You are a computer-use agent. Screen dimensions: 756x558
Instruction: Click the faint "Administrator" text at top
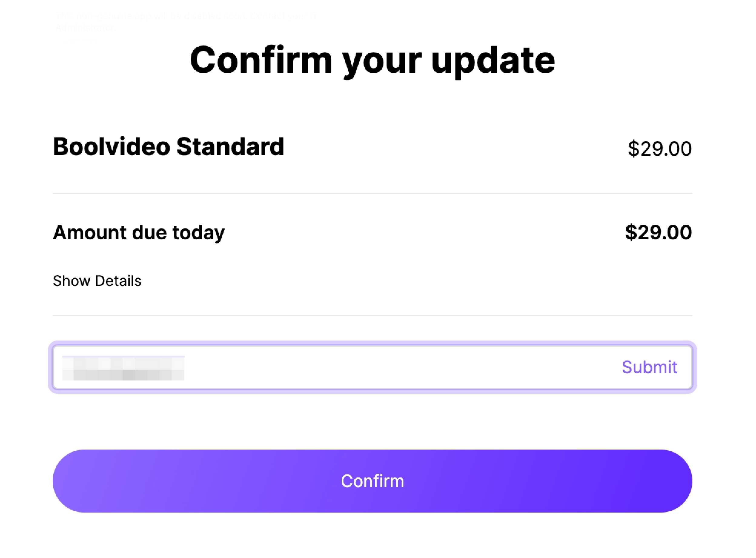[85, 28]
